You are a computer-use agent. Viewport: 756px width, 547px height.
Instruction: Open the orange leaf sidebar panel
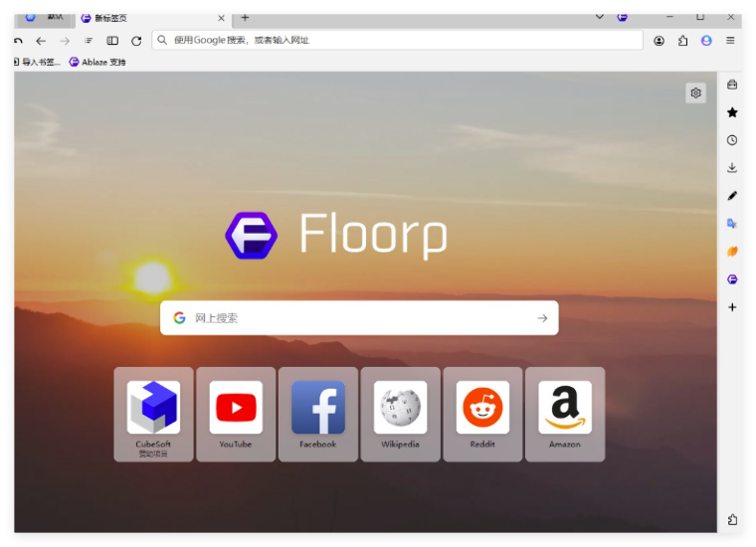(732, 251)
